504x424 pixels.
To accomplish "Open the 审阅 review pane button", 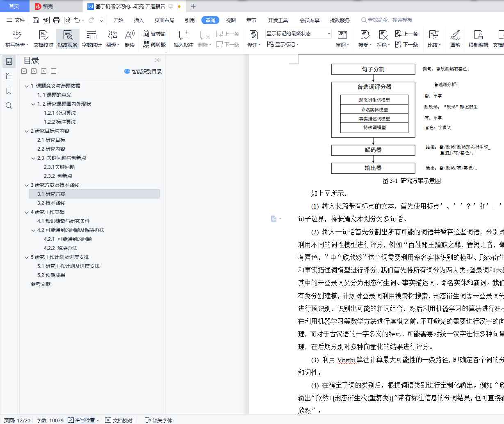I will coord(342,39).
